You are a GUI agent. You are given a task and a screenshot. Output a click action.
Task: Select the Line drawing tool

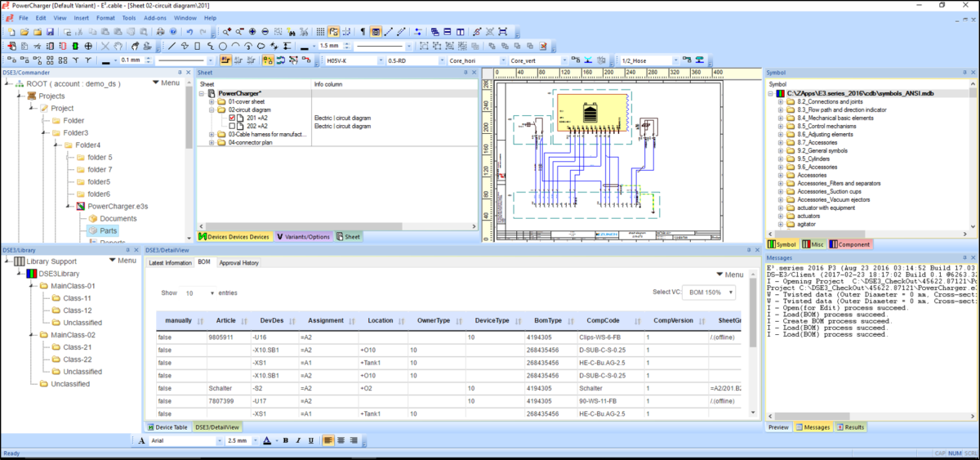[171, 46]
